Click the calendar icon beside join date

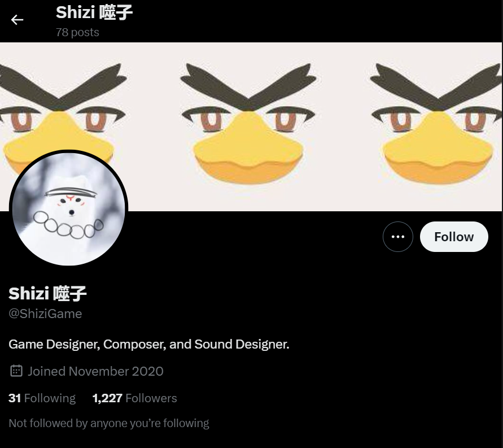click(x=16, y=371)
